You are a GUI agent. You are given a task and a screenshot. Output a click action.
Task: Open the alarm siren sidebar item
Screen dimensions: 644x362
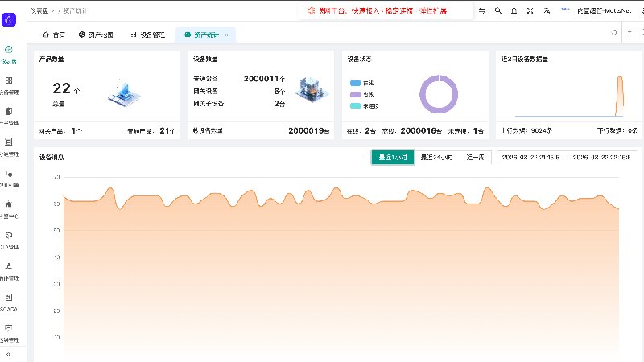pyautogui.click(x=9, y=209)
